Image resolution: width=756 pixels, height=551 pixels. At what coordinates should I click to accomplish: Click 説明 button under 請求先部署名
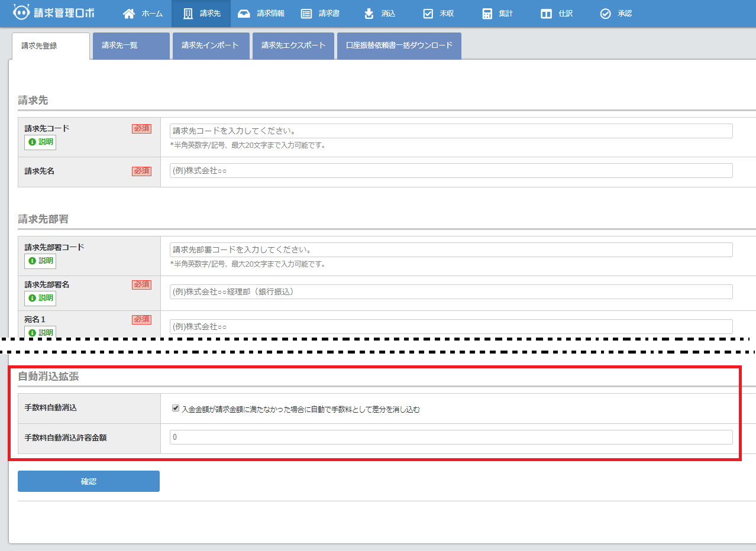pyautogui.click(x=40, y=298)
